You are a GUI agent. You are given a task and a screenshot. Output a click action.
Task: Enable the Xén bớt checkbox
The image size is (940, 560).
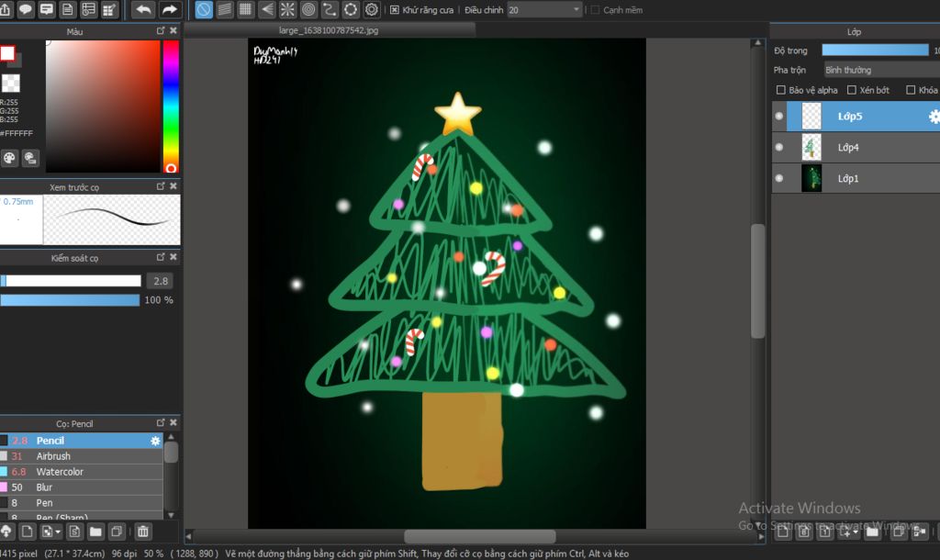(851, 90)
